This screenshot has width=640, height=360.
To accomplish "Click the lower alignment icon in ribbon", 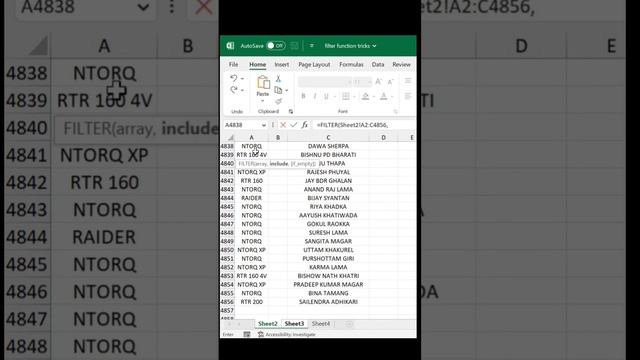I will click(x=408, y=96).
